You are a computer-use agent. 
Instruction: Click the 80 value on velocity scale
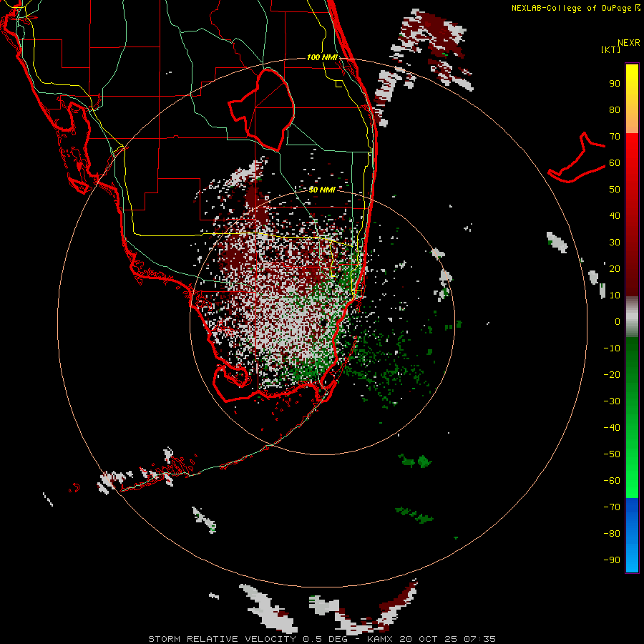(615, 110)
